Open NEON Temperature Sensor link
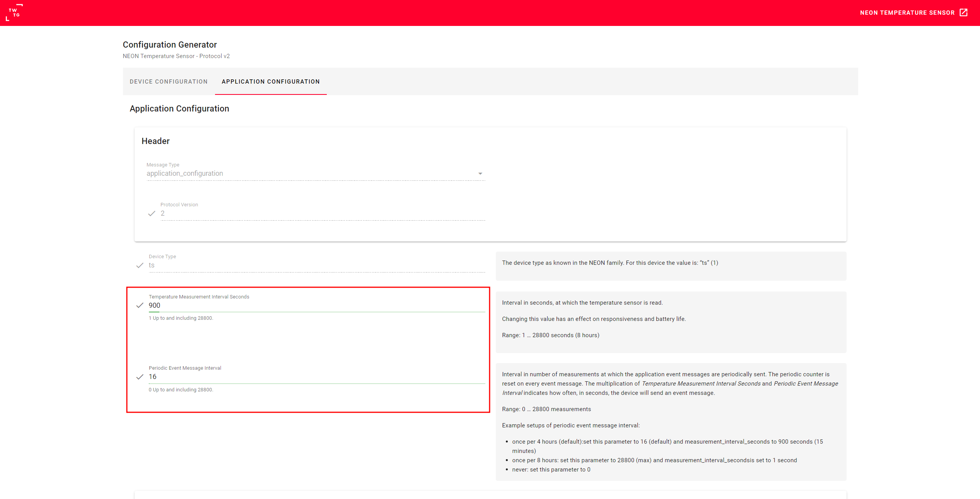The height and width of the screenshot is (499, 980). pyautogui.click(x=907, y=13)
